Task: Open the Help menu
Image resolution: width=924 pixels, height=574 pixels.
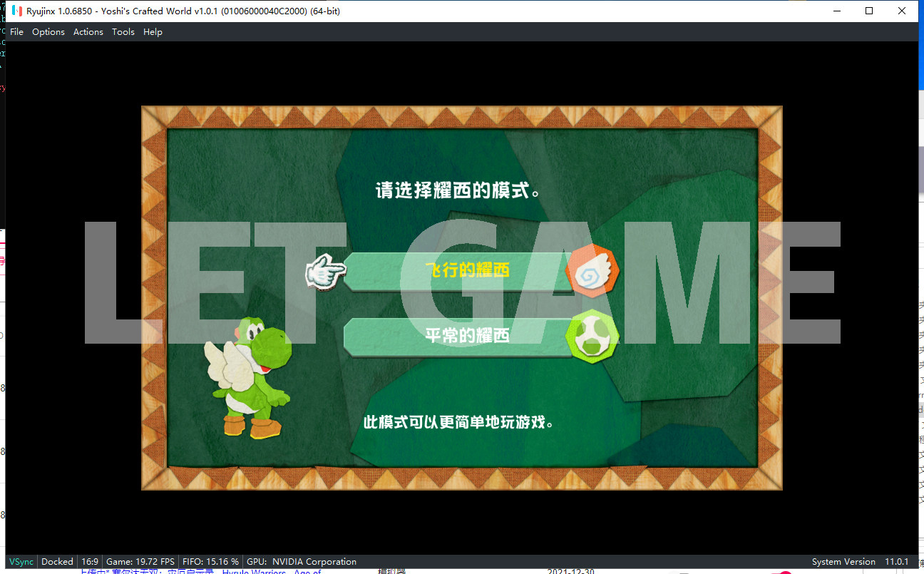Action: tap(153, 32)
